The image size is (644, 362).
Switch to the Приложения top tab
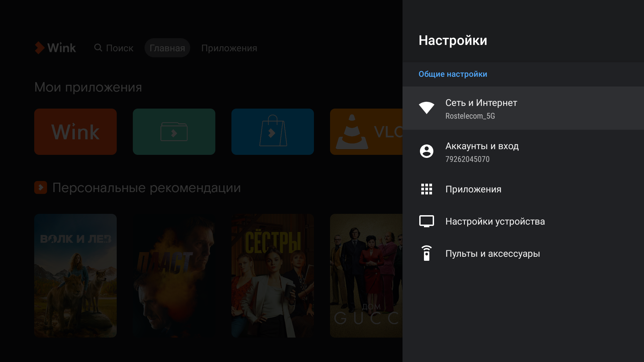pos(229,48)
